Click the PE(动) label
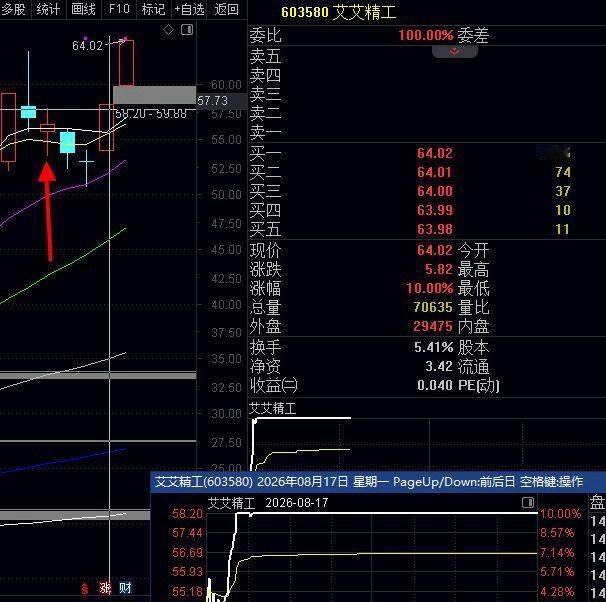The height and width of the screenshot is (602, 606). click(479, 386)
